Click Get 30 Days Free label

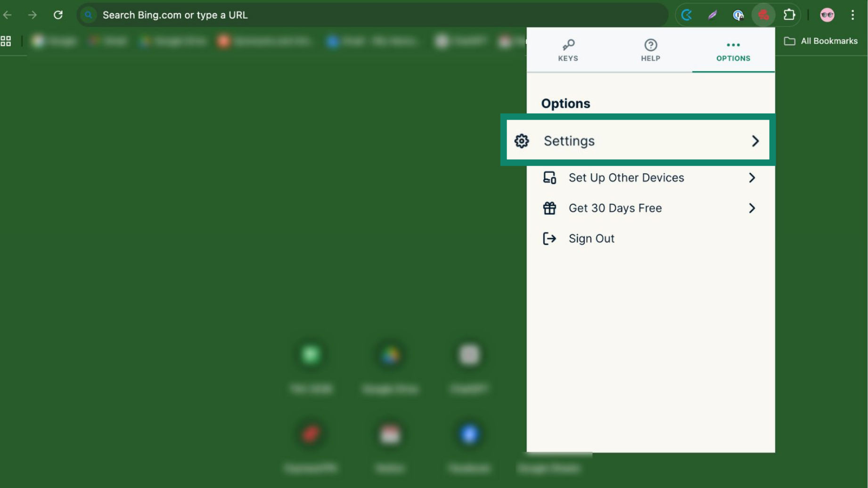(615, 208)
